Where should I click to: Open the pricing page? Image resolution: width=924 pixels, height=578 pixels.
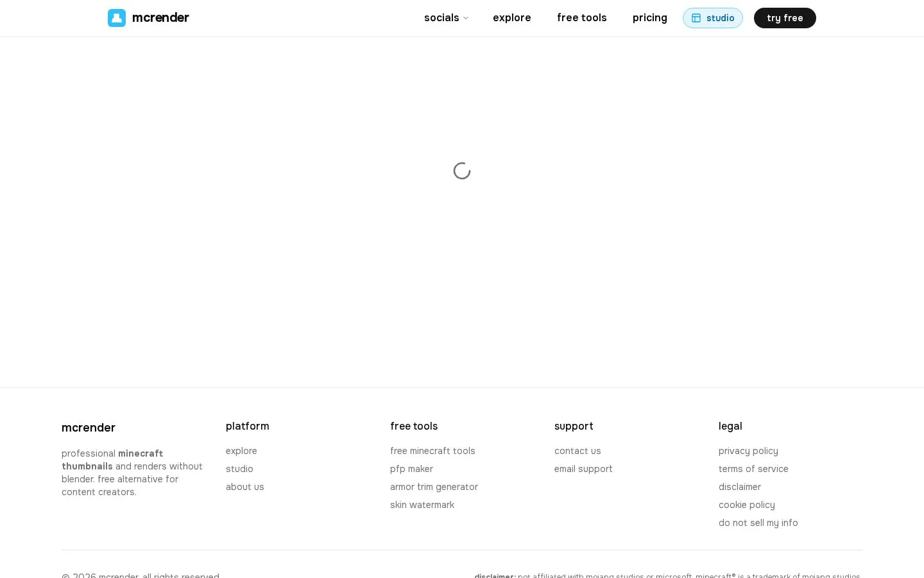click(x=650, y=18)
